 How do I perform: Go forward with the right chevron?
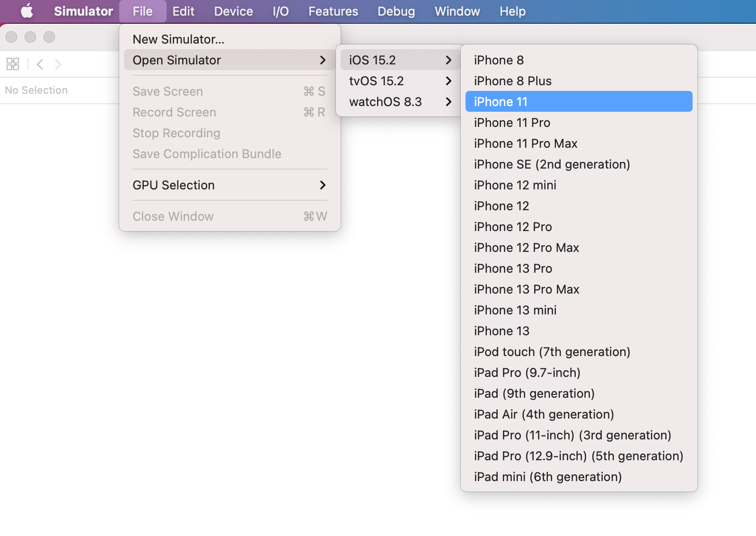tap(58, 64)
